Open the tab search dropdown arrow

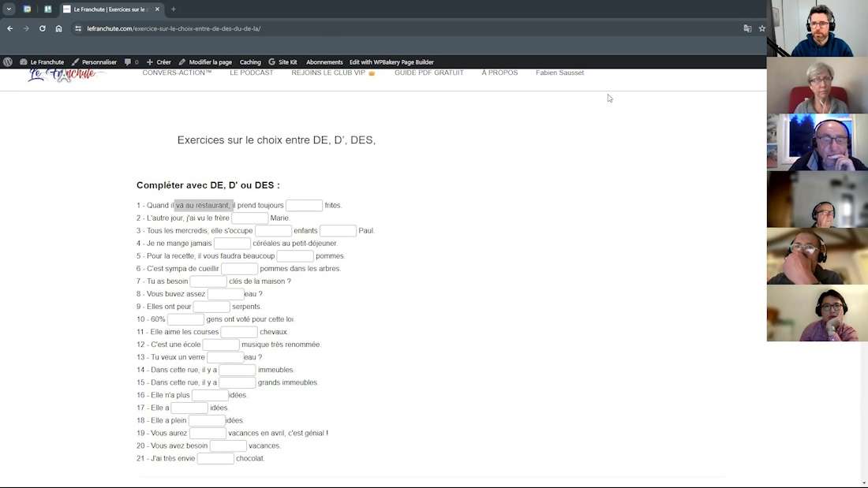[x=9, y=9]
